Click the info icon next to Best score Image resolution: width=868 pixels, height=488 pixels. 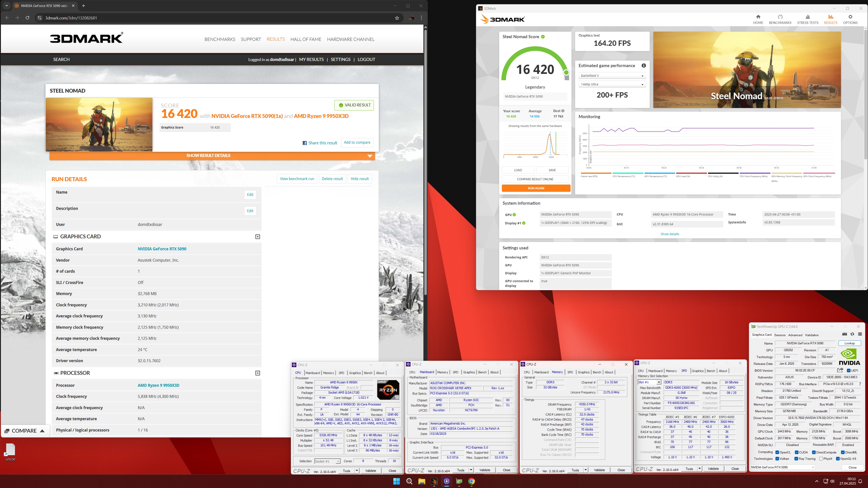563,111
